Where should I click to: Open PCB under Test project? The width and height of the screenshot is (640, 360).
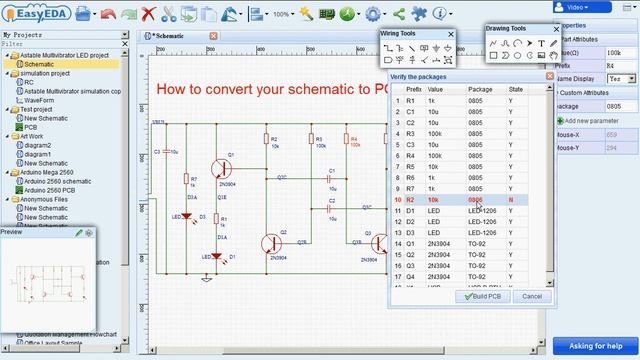pos(30,127)
